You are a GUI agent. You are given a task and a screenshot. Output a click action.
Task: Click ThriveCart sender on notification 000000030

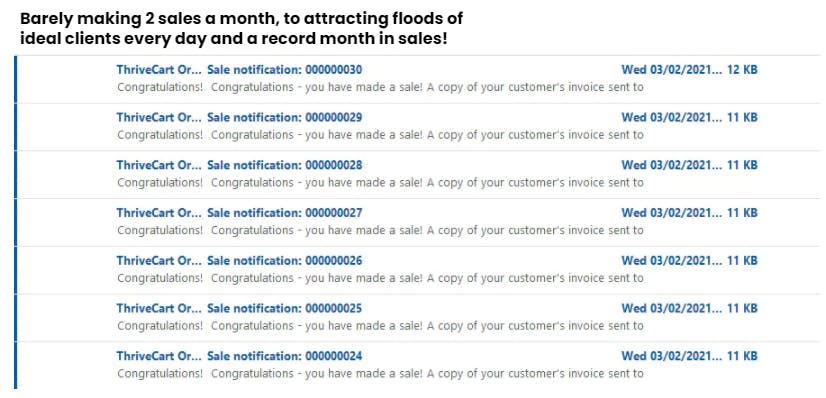(159, 70)
